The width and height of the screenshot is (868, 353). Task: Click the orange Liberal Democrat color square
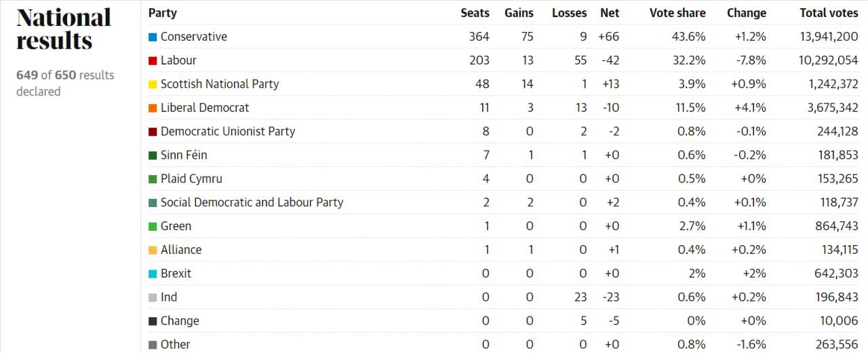(153, 108)
